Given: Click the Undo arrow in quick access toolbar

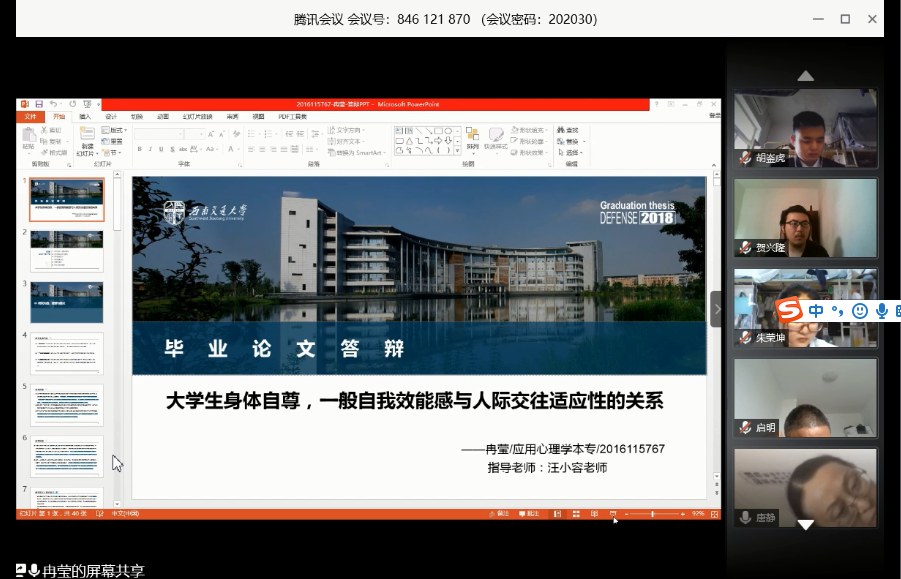Looking at the screenshot, I should pyautogui.click(x=53, y=104).
